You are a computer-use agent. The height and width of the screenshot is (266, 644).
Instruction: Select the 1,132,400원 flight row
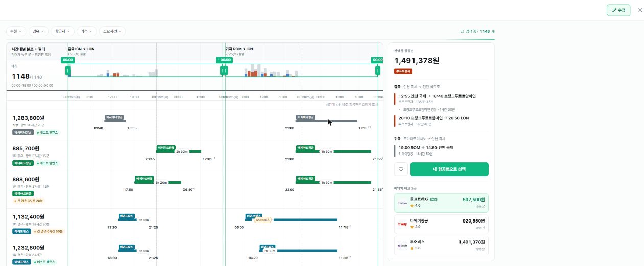(x=195, y=224)
